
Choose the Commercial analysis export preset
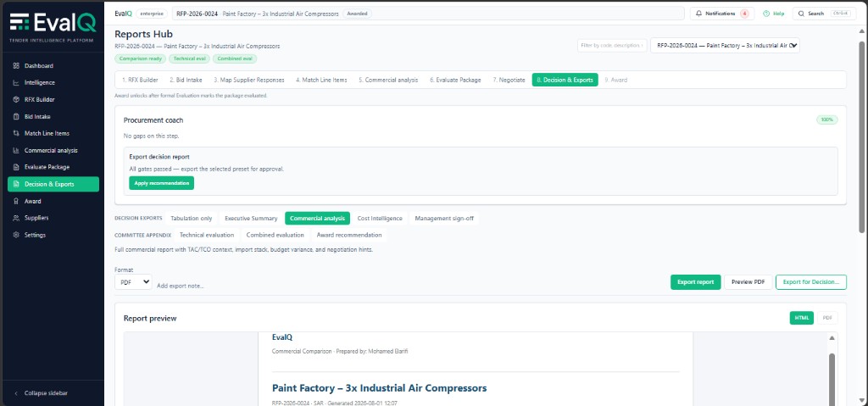click(317, 218)
